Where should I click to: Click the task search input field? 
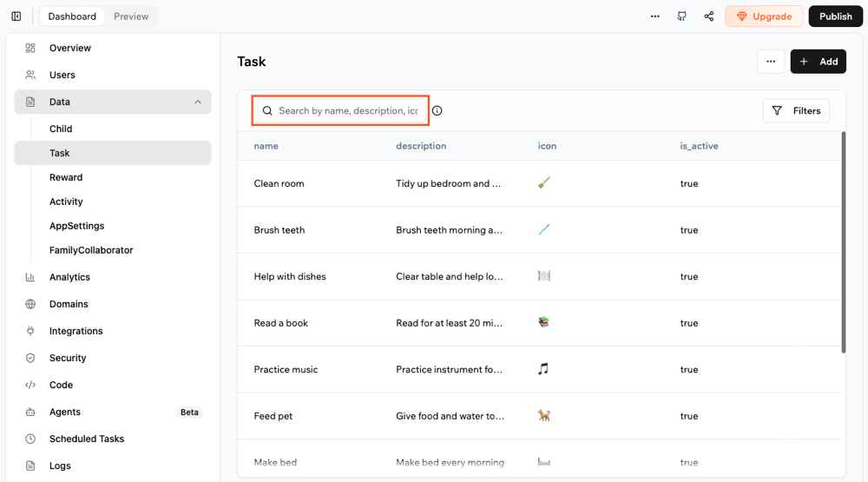click(x=347, y=111)
